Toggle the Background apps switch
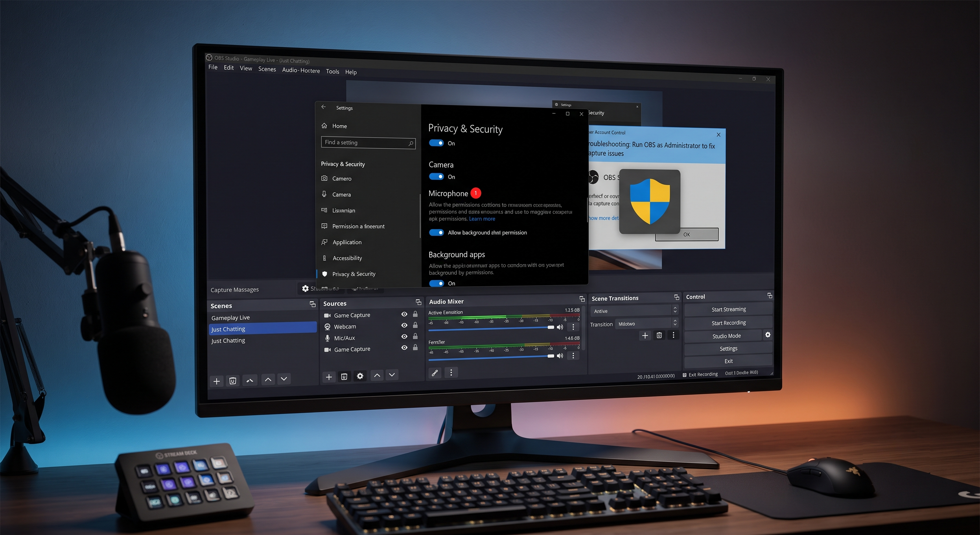The image size is (980, 535). click(436, 283)
